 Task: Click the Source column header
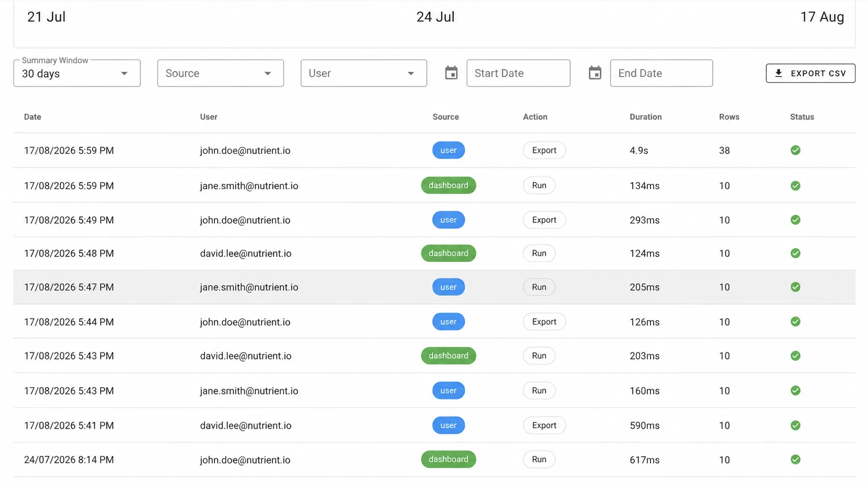point(445,117)
